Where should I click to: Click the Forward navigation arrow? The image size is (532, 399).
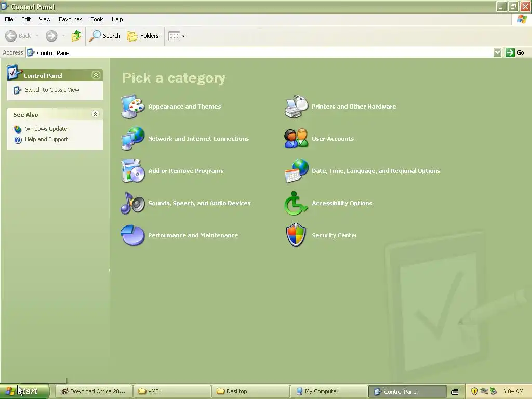point(51,36)
